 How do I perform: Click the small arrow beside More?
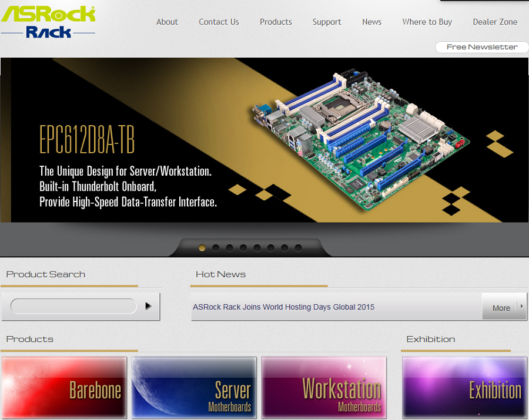pos(521,306)
